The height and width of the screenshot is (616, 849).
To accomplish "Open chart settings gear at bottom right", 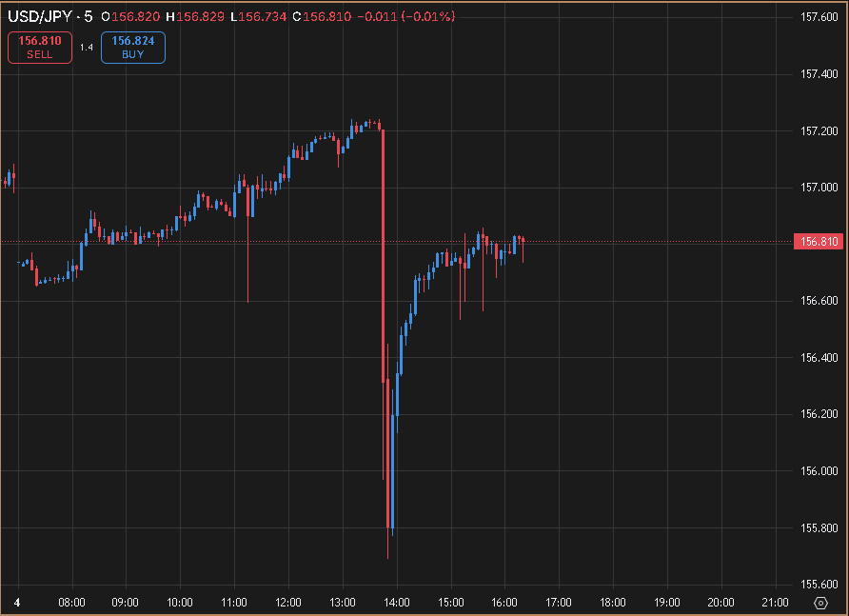I will (820, 603).
